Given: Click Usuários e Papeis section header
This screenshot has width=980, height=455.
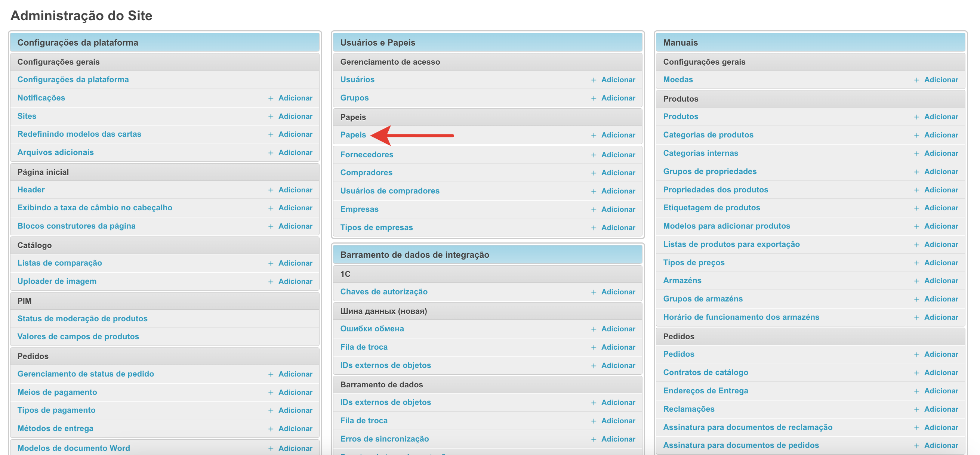Looking at the screenshot, I should coord(377,43).
